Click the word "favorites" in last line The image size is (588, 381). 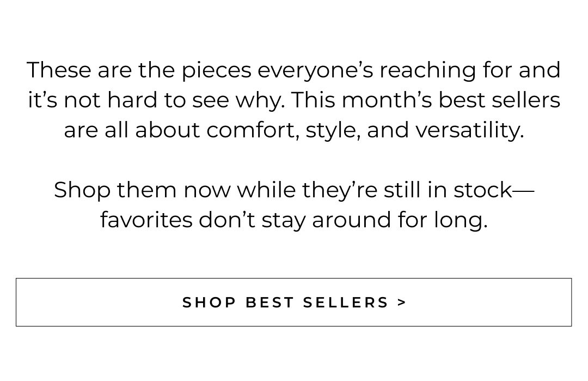tap(146, 220)
